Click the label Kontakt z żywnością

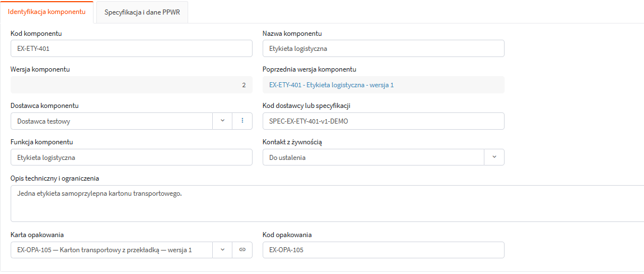tap(292, 142)
